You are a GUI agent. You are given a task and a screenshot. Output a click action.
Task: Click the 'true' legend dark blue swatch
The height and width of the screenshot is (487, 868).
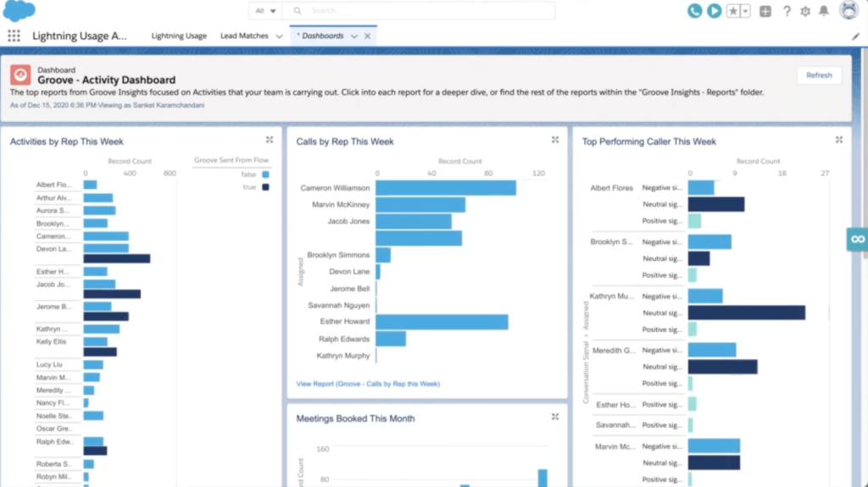pyautogui.click(x=265, y=187)
